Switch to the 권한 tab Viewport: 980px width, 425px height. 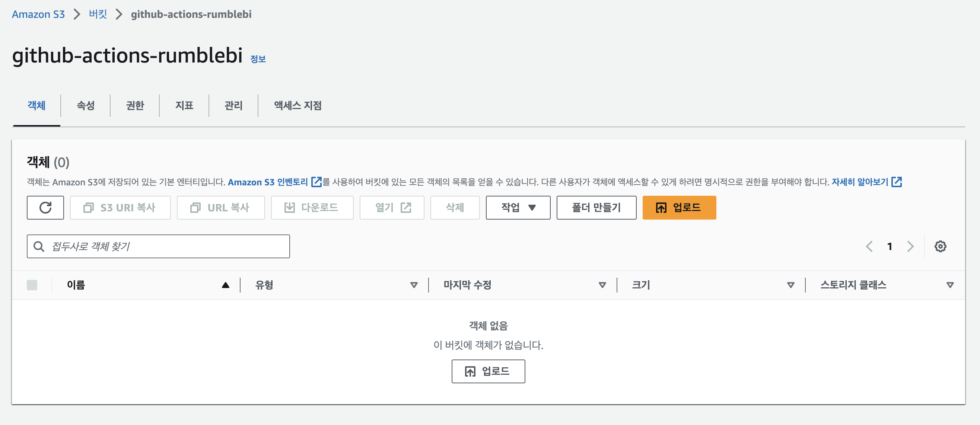(135, 105)
